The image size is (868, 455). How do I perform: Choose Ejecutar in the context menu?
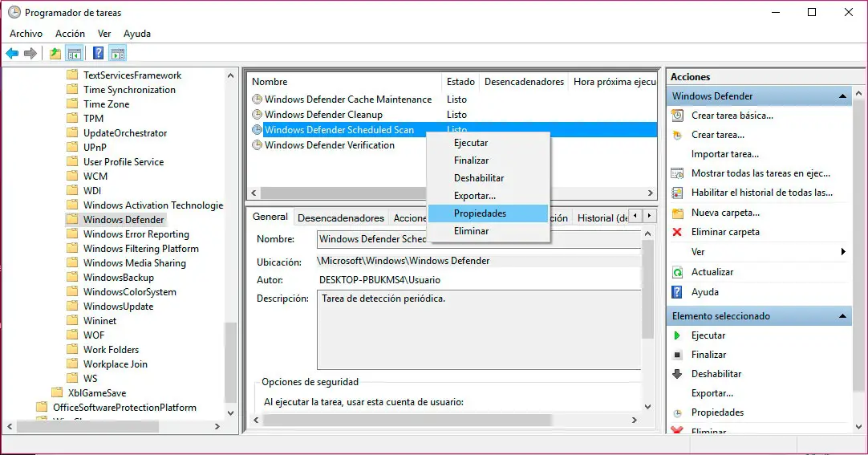(x=489, y=143)
